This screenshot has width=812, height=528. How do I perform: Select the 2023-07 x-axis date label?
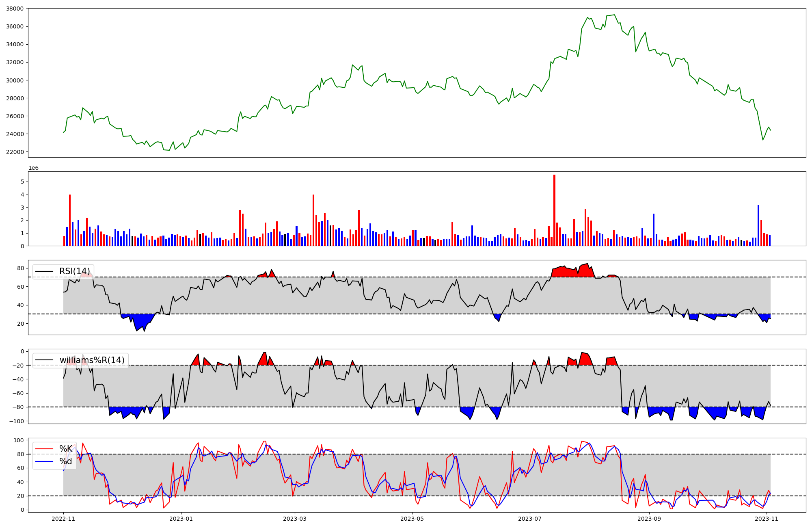click(x=530, y=519)
